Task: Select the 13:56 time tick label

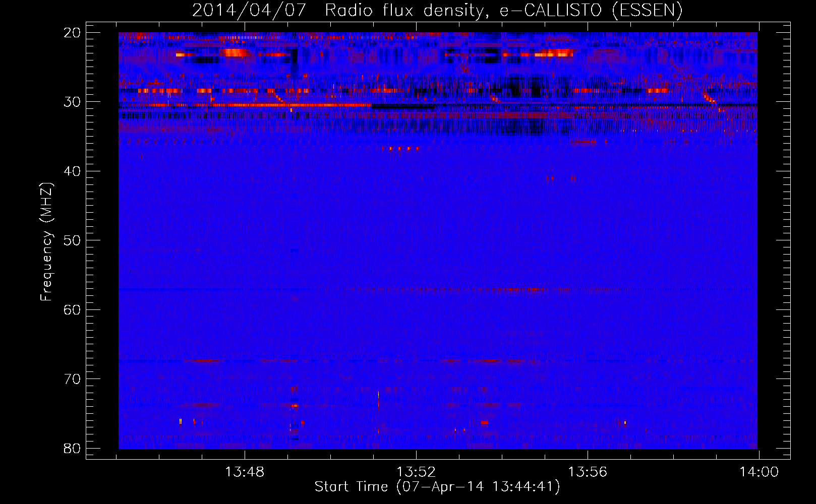Action: pos(588,472)
